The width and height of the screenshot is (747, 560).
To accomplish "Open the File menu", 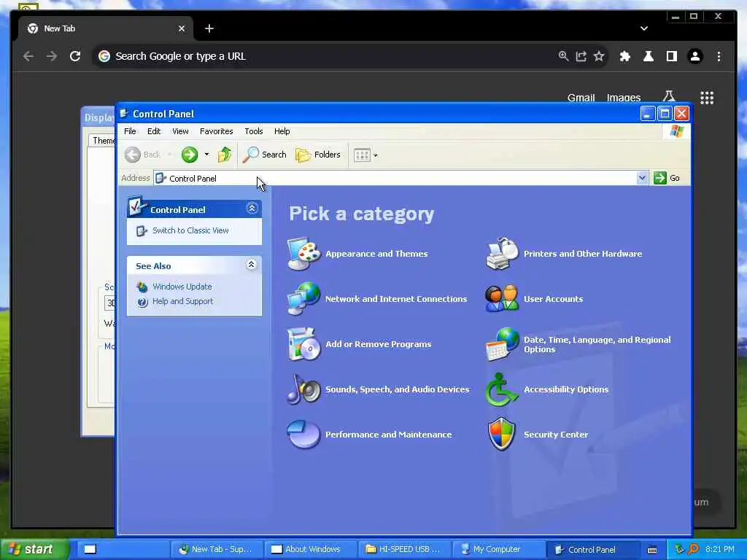I will click(130, 131).
